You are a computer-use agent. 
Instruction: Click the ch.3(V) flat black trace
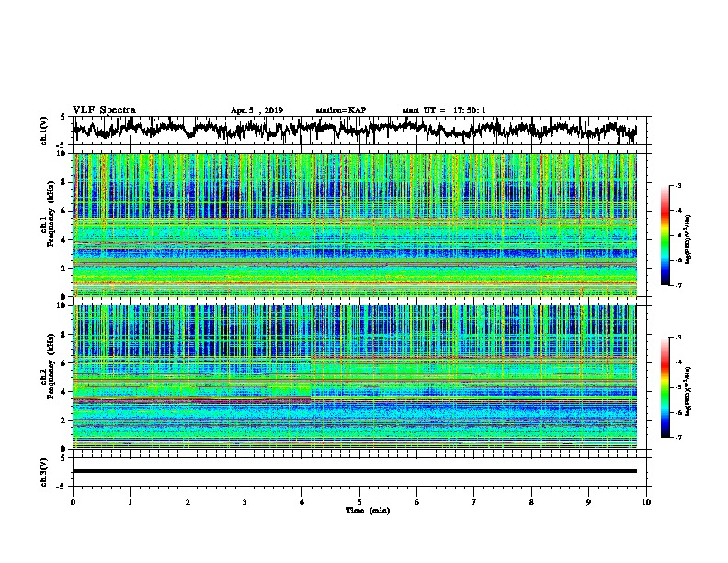[355, 471]
